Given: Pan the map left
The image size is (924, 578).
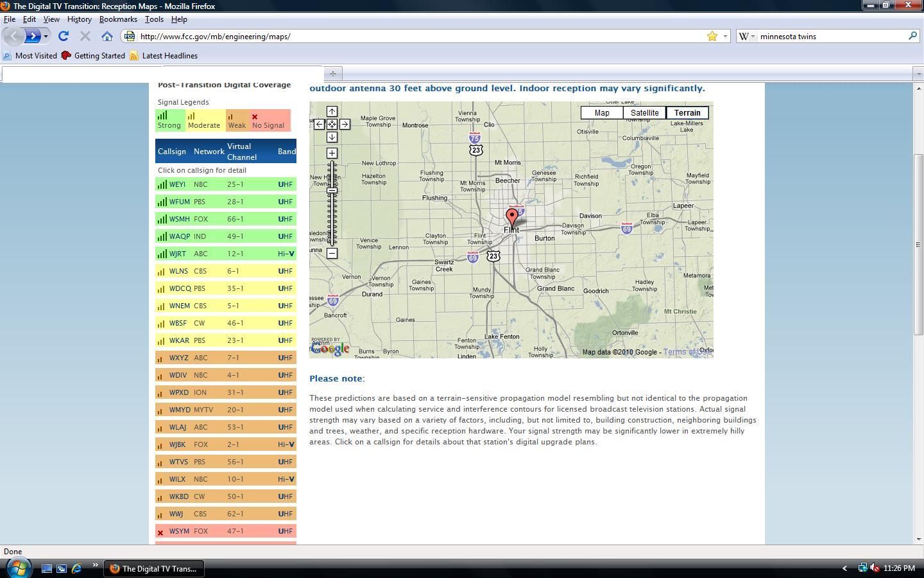Looking at the screenshot, I should click(319, 124).
